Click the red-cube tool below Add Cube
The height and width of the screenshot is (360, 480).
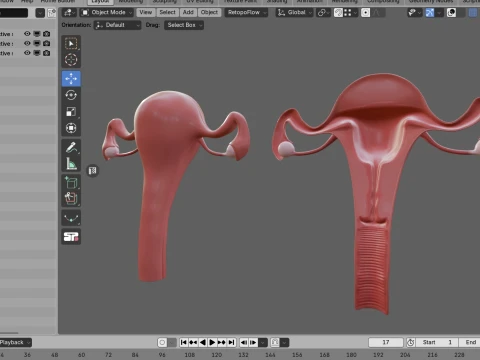click(71, 199)
